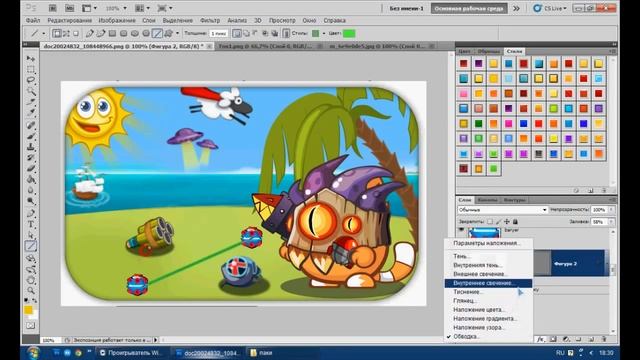Toggle Quick Mask mode icon
The image size is (640, 360).
click(31, 326)
